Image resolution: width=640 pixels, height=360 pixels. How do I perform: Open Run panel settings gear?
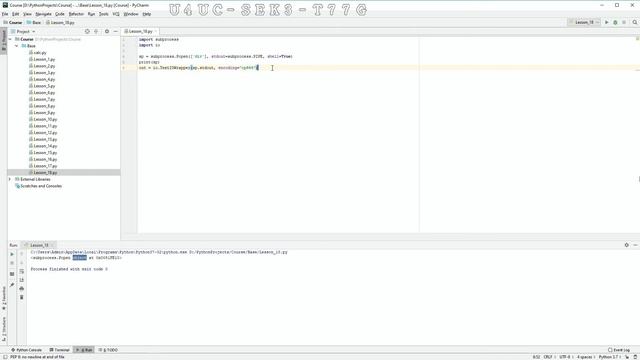[627, 245]
